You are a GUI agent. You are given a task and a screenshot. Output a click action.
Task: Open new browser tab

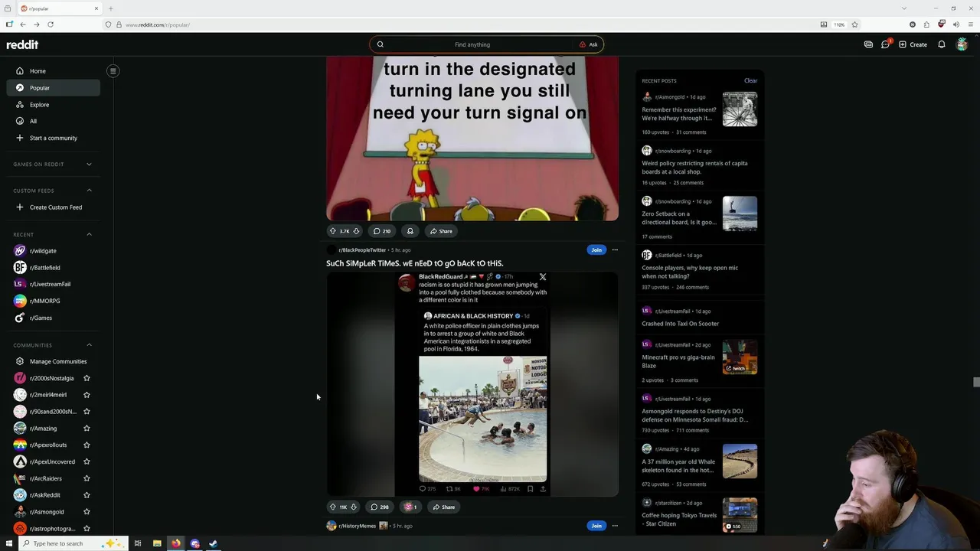point(110,8)
